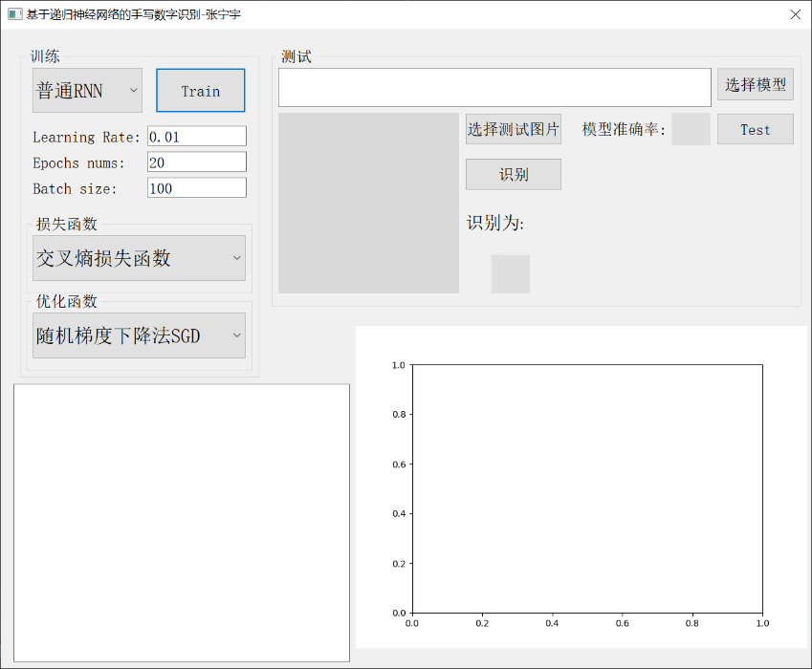Click the 模型准确率 accuracy display box
Screen dimensions: 812x669
[x=691, y=129]
